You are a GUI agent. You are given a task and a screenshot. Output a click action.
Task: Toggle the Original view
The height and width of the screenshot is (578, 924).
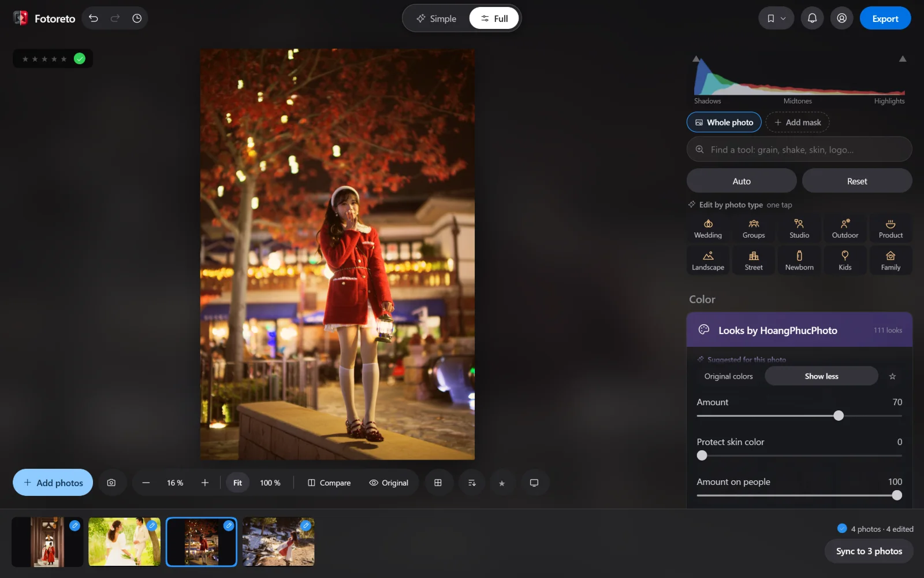coord(389,483)
